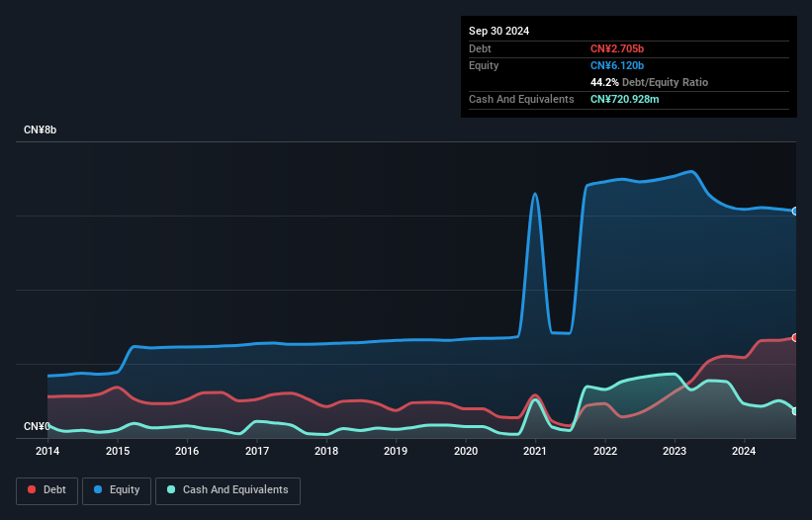Toggle Cash And Equivalents legend button

click(227, 490)
